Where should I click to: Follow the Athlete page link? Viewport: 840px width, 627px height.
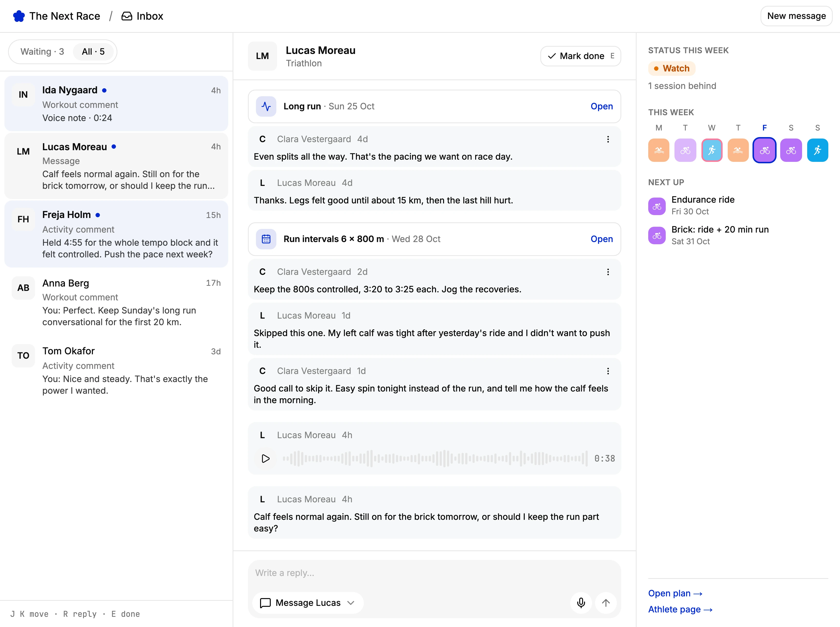tap(680, 609)
